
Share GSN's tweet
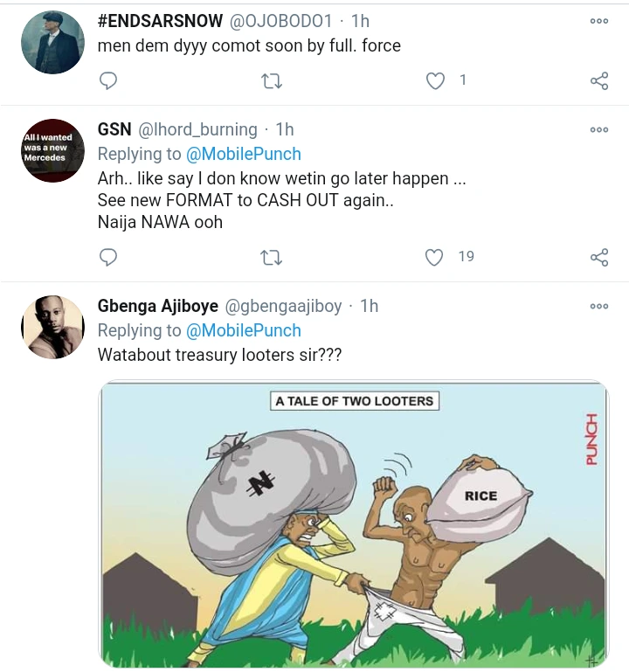pos(598,257)
